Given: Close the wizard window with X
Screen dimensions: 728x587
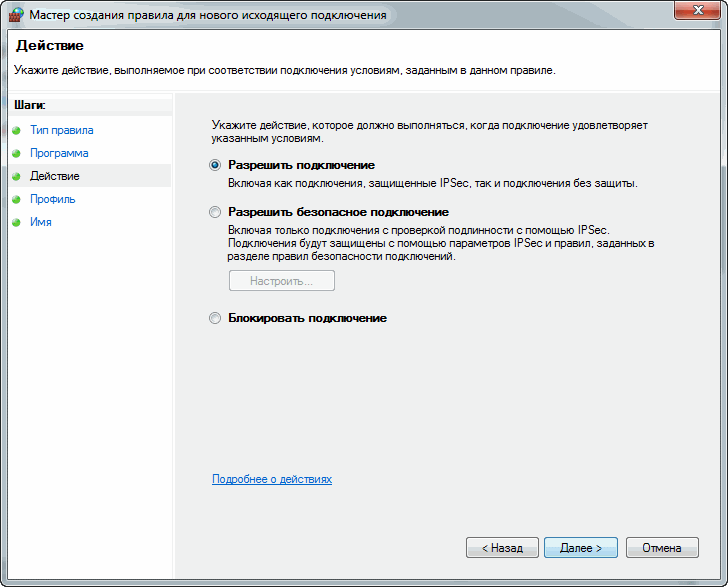Looking at the screenshot, I should coord(698,10).
